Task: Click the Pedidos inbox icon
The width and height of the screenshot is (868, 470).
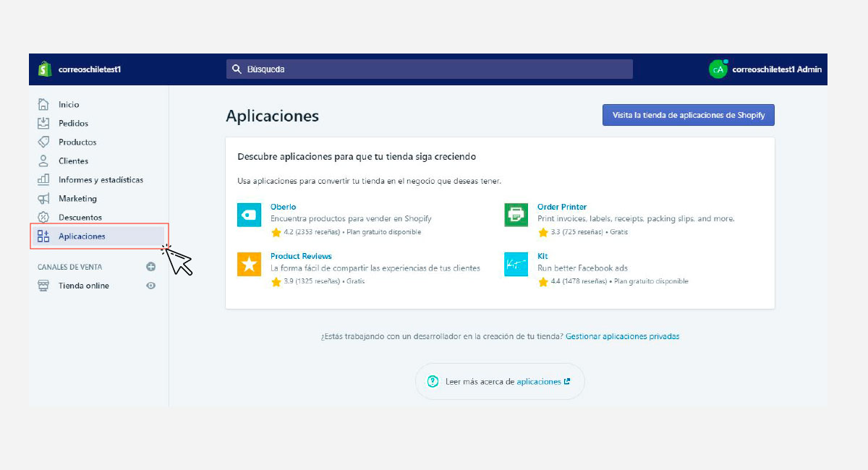Action: click(x=43, y=123)
